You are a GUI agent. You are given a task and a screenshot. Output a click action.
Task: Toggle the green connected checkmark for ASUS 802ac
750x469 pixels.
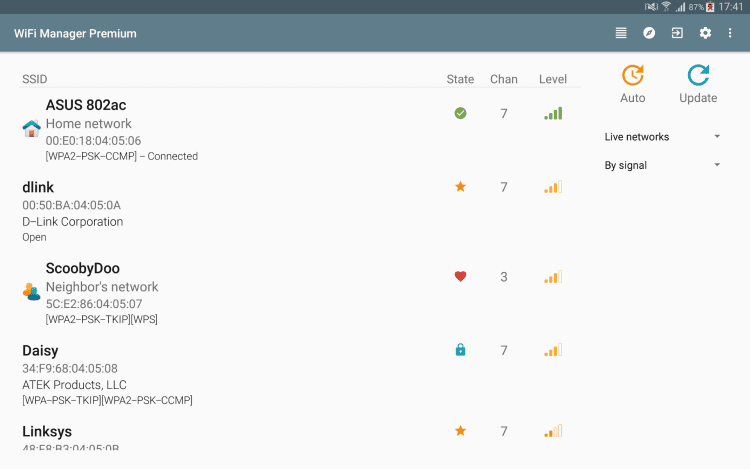(x=460, y=113)
